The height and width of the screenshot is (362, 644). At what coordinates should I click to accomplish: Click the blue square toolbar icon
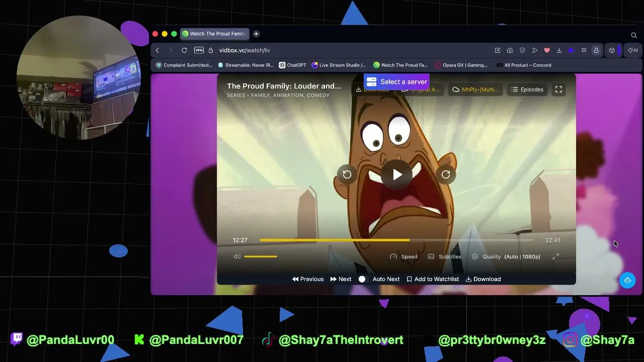coord(571,50)
